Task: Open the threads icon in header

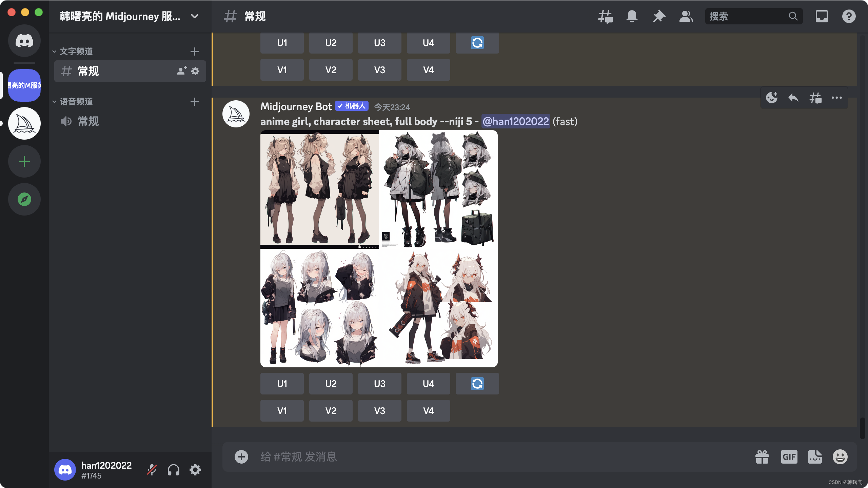Action: click(x=605, y=16)
